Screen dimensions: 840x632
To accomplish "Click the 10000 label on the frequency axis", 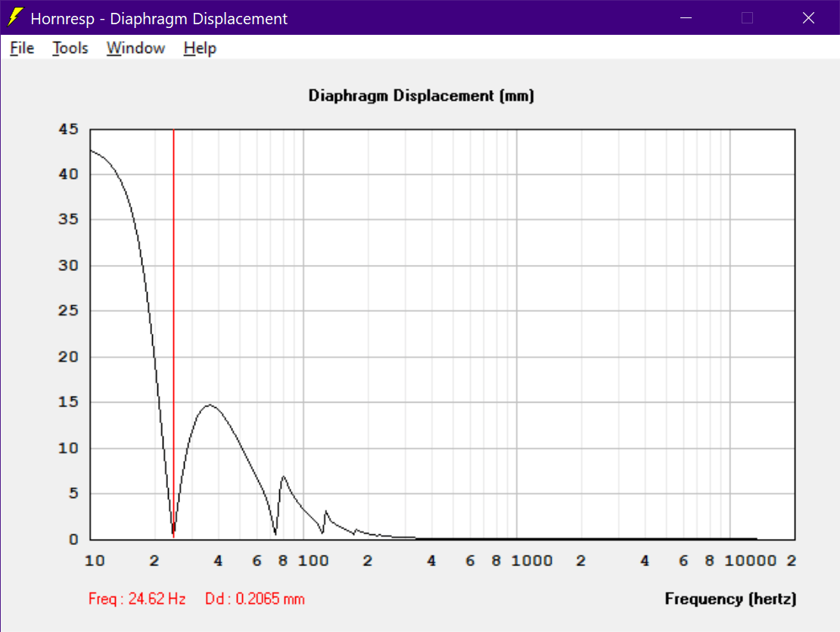I will click(x=750, y=561).
